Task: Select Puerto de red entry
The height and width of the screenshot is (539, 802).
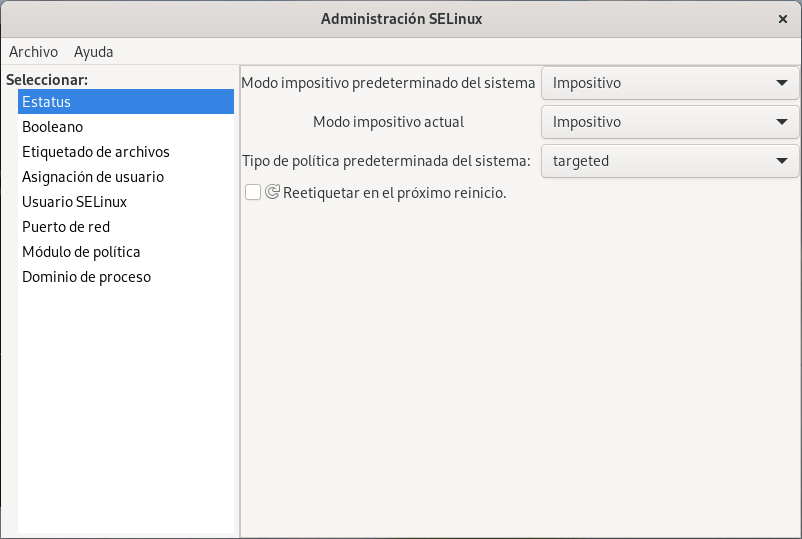Action: [x=66, y=227]
